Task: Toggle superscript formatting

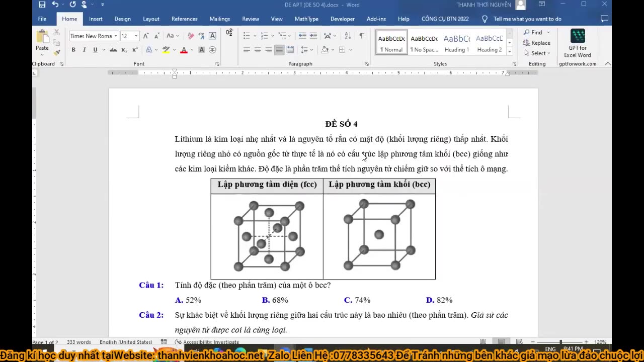Action: click(135, 50)
